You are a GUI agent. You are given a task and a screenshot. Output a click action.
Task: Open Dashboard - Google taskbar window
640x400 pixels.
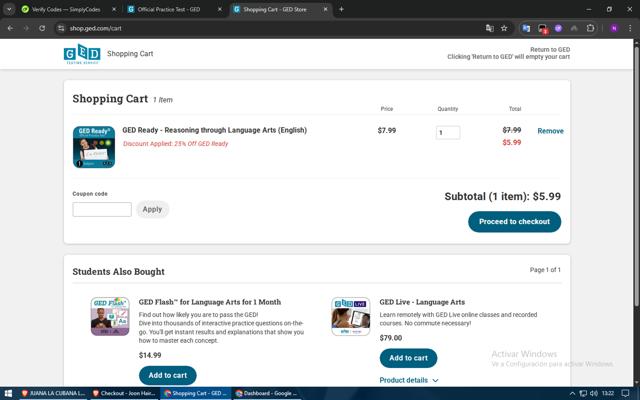point(267,393)
